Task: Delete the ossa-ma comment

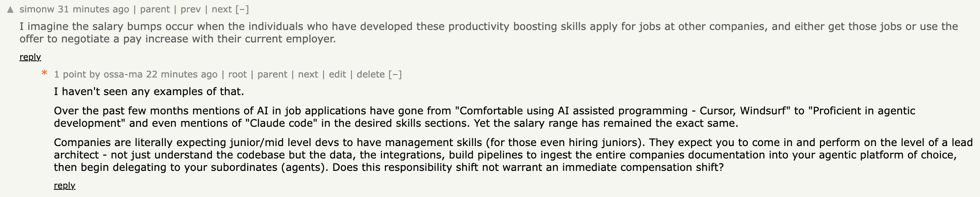Action: (370, 75)
